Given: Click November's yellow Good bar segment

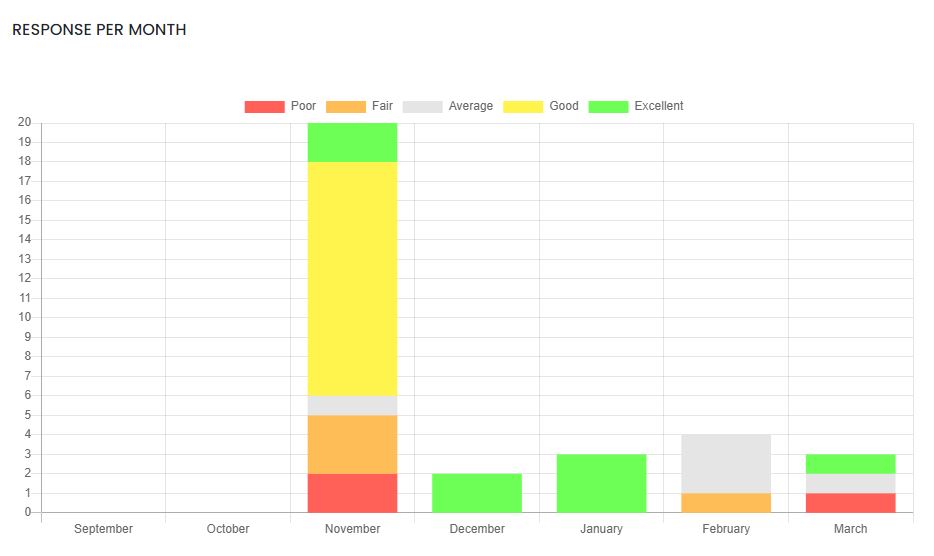Looking at the screenshot, I should click(352, 278).
